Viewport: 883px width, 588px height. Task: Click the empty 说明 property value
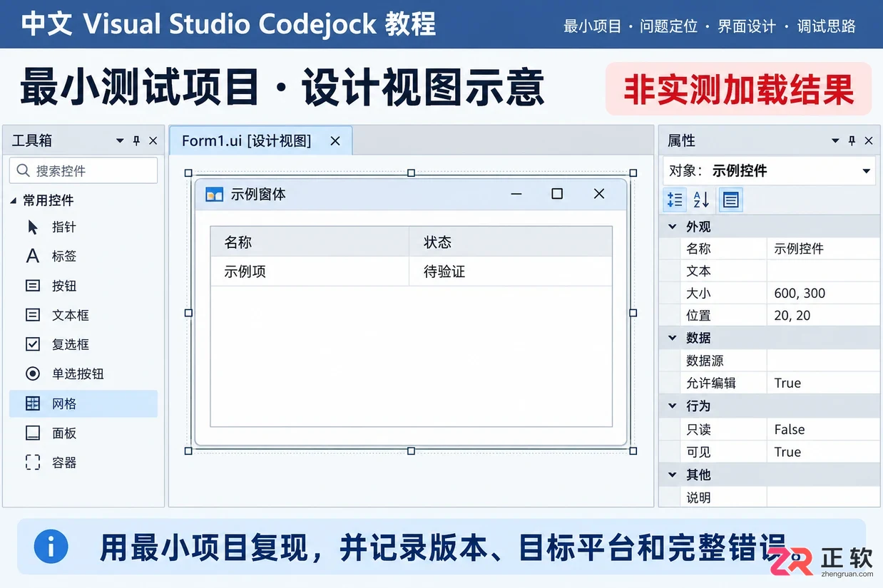click(823, 497)
